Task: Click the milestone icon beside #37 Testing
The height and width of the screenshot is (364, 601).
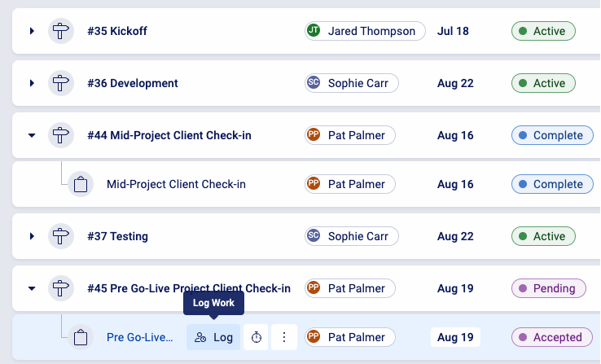Action: [61, 236]
